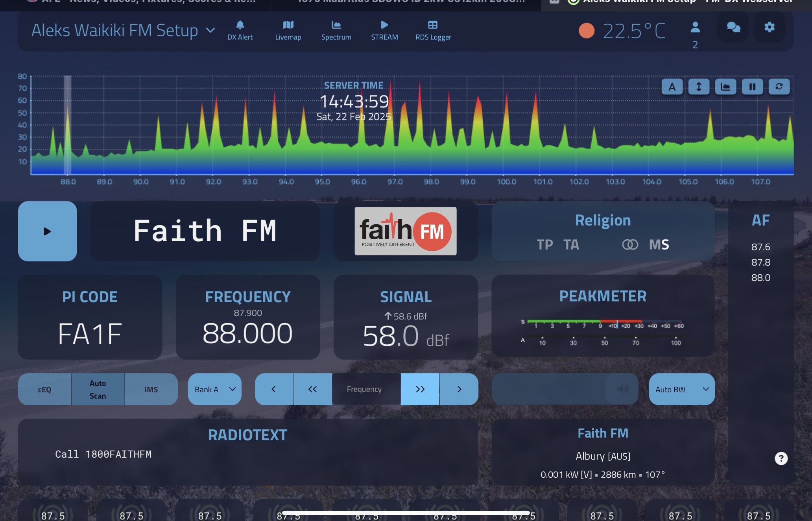The image size is (812, 521).
Task: Expand the Aleks Waikiki FM Setup chevron
Action: [x=211, y=30]
